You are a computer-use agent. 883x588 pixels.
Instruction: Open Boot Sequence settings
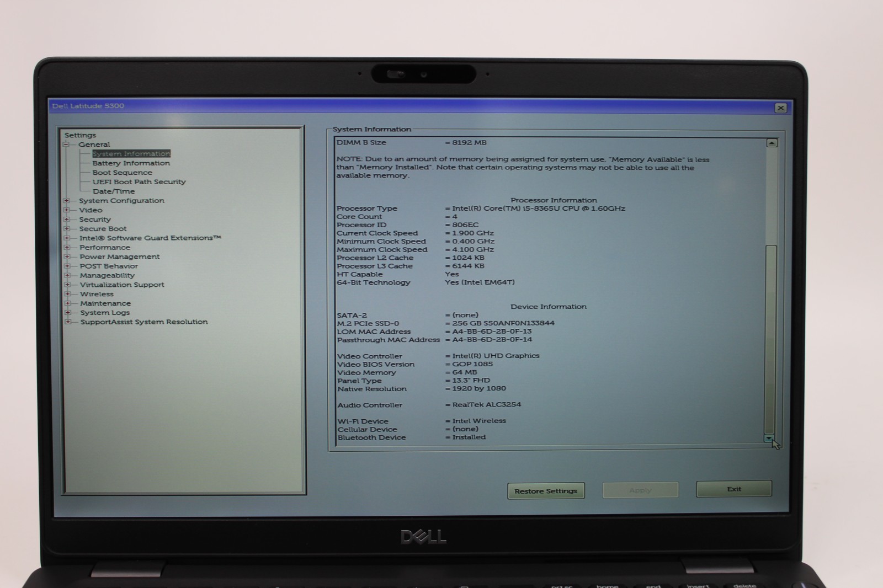pos(123,173)
